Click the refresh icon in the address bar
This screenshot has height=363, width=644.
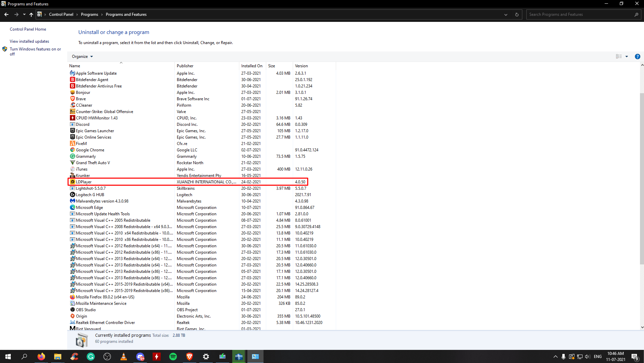click(x=517, y=14)
